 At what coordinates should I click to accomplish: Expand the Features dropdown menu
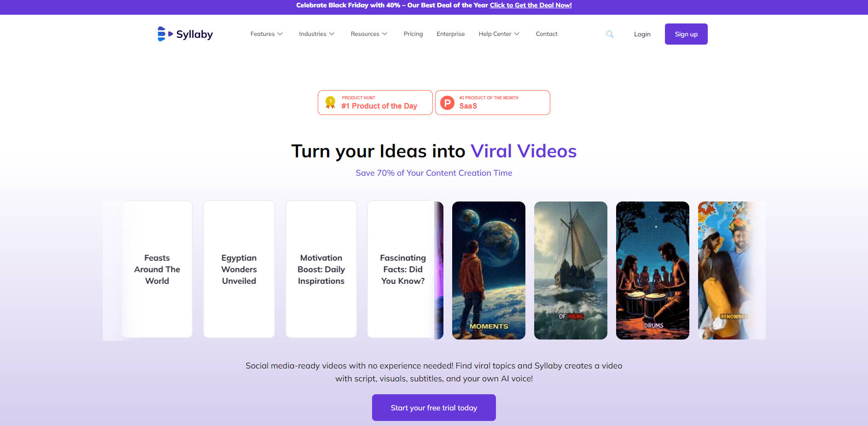tap(267, 34)
